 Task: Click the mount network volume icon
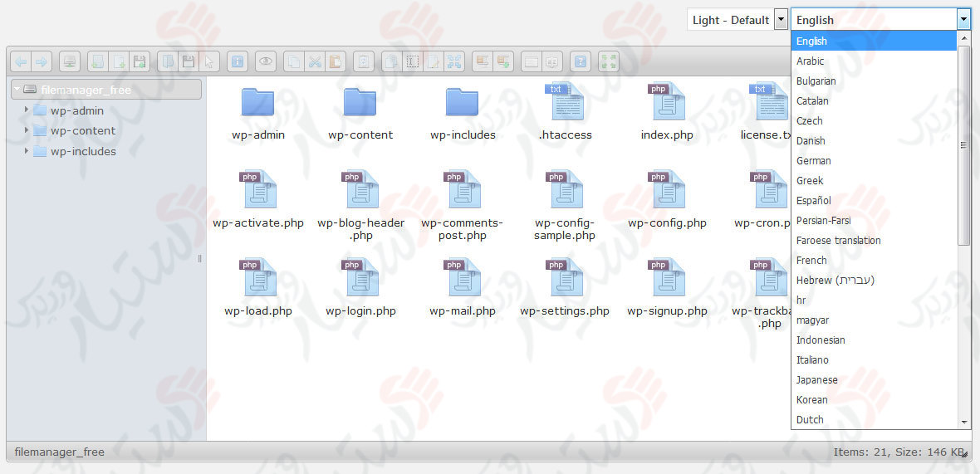(x=70, y=61)
